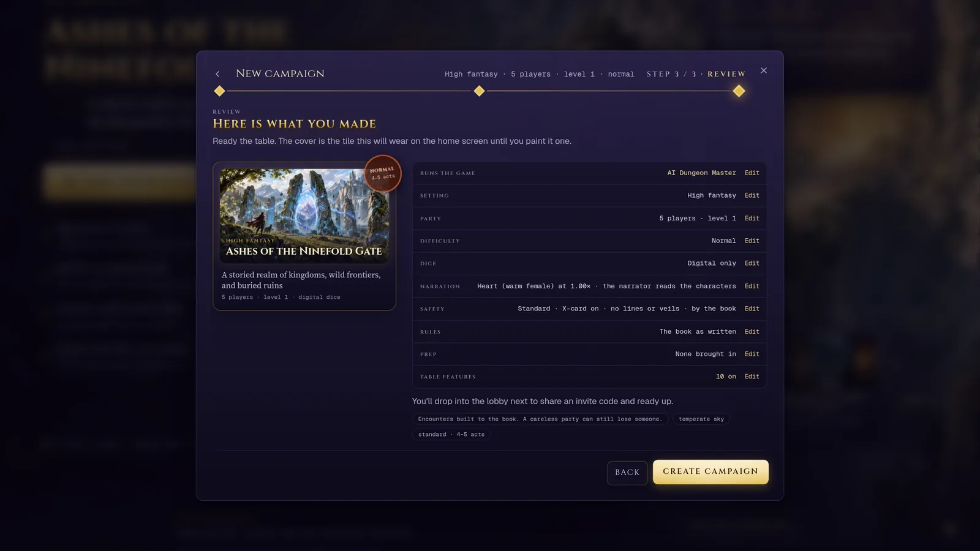This screenshot has height=551, width=980.
Task: Click the back chevron beside New Campaign
Action: point(217,74)
